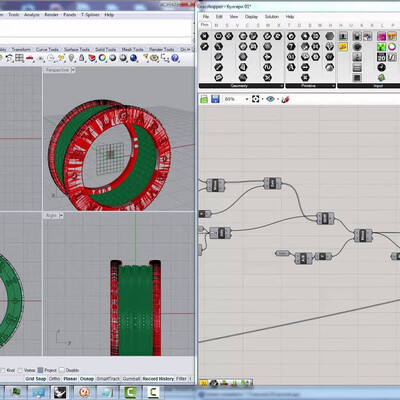Click the red car icon in Rhino toolbar
400x400 pixels.
[x=30, y=59]
